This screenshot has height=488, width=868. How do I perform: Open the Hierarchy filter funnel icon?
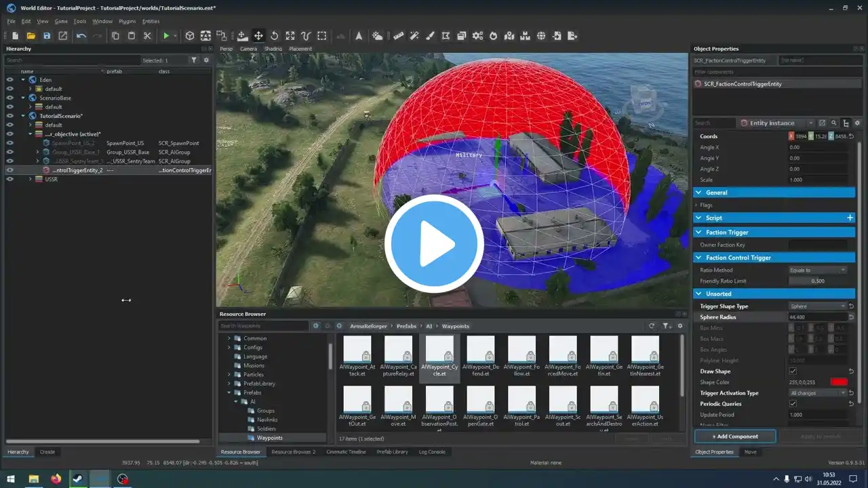pos(194,60)
